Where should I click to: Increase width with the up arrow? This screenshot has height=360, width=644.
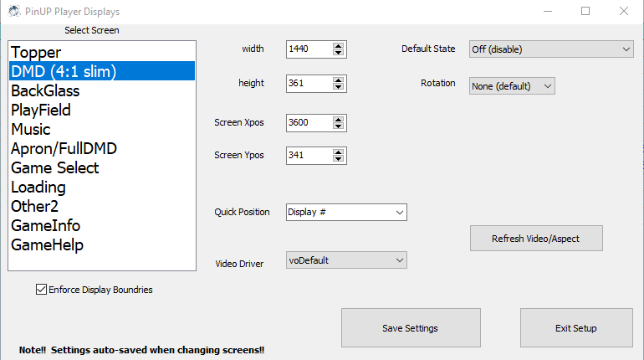click(x=339, y=45)
